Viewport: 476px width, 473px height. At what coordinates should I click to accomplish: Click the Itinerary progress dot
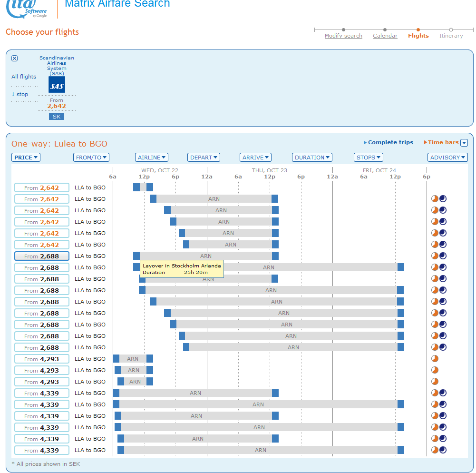pos(451,30)
